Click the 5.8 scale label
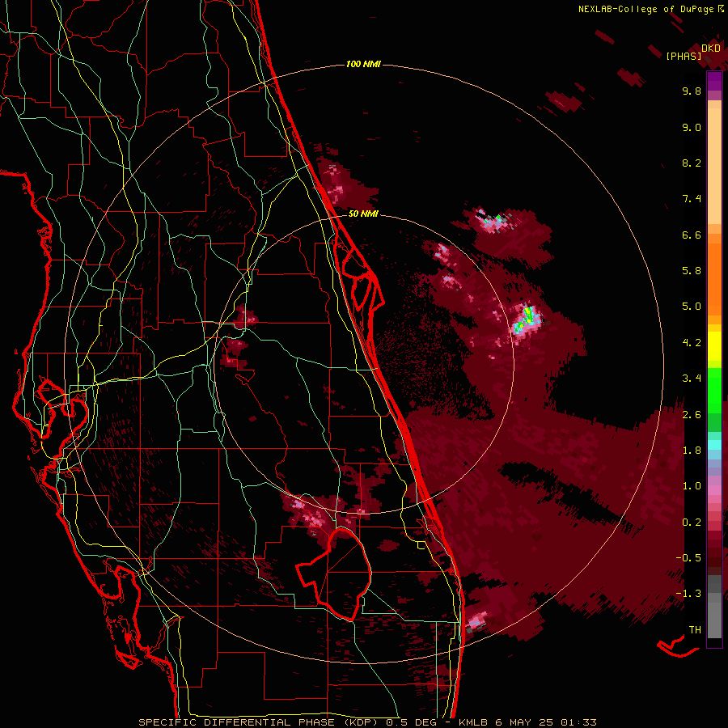Screen dimensions: 728x728 pyautogui.click(x=692, y=271)
